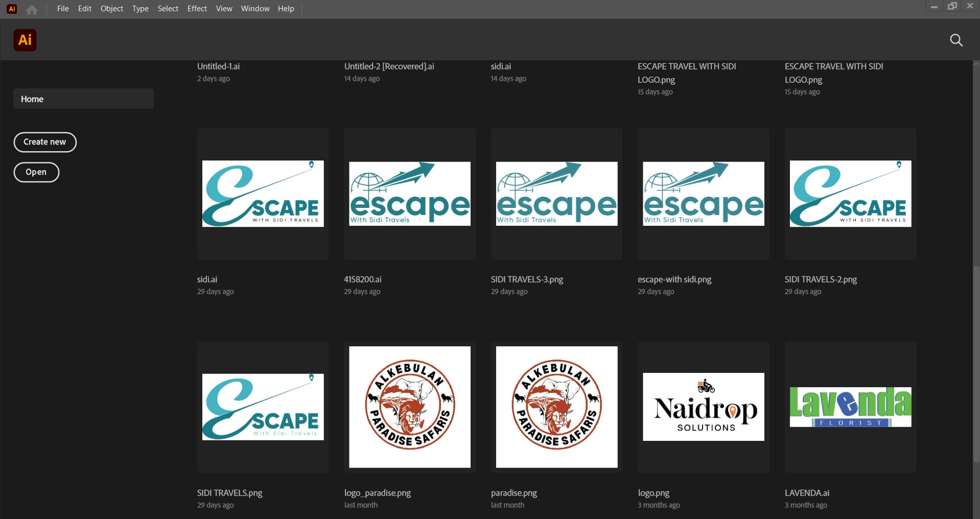Click the search magnifier icon

pyautogui.click(x=956, y=40)
